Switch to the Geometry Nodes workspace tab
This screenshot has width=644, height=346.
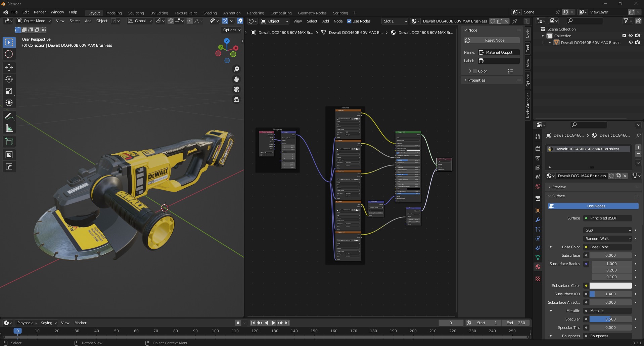tap(312, 13)
